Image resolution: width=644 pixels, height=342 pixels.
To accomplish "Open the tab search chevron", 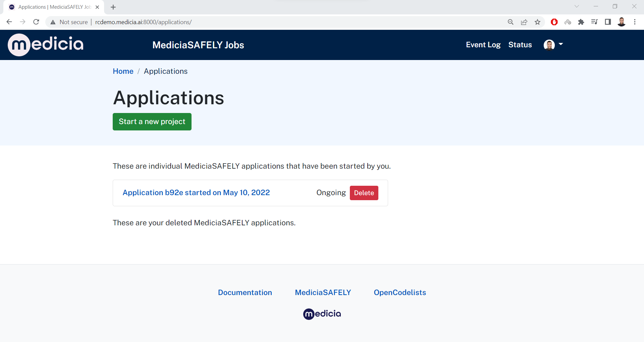I will 577,6.
